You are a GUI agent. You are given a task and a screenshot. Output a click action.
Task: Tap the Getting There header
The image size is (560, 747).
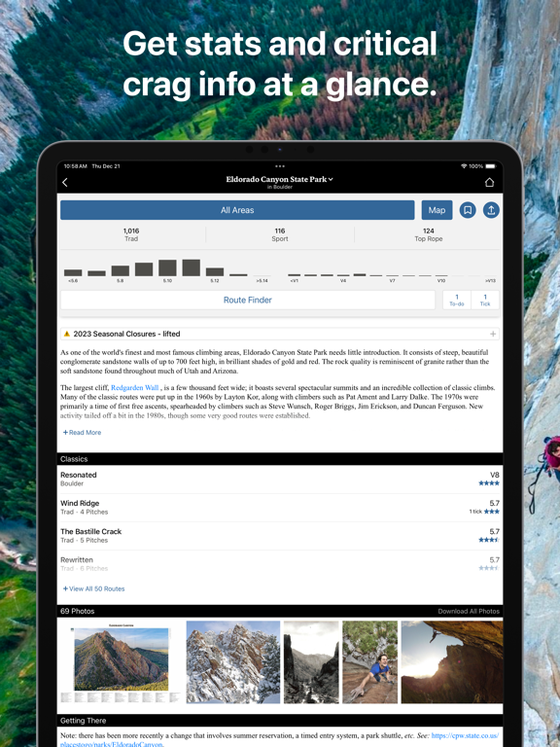[280, 721]
